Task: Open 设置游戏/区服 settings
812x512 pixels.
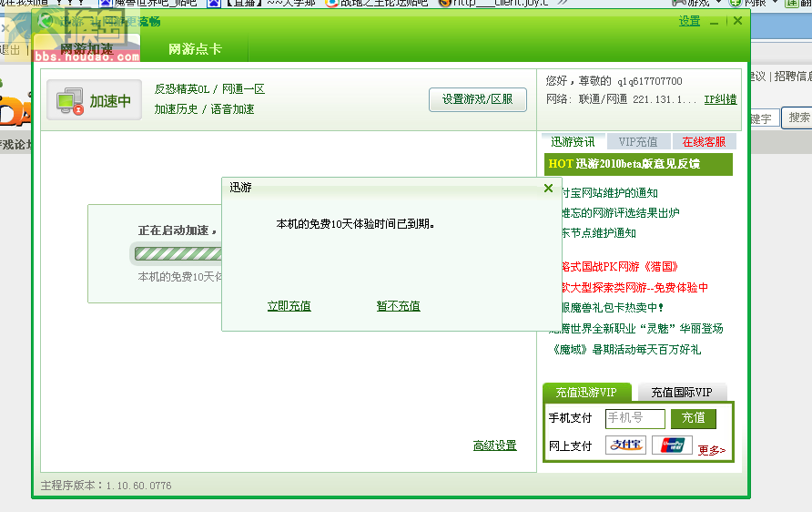Action: tap(478, 99)
